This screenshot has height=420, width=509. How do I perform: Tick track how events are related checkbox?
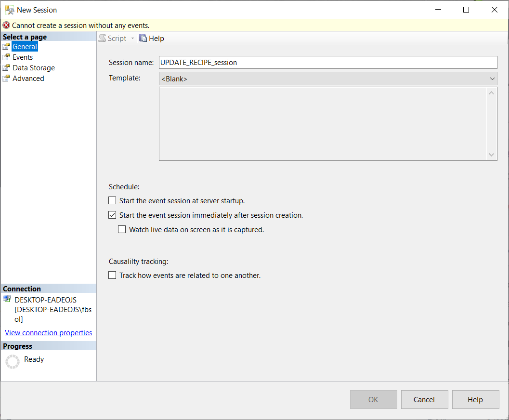112,276
